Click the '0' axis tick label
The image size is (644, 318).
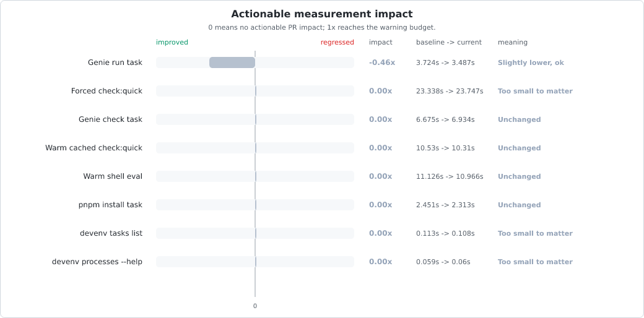click(255, 306)
